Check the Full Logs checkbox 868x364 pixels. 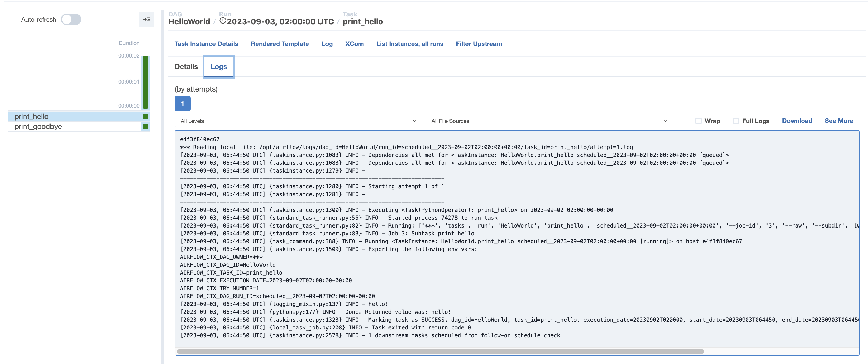736,121
